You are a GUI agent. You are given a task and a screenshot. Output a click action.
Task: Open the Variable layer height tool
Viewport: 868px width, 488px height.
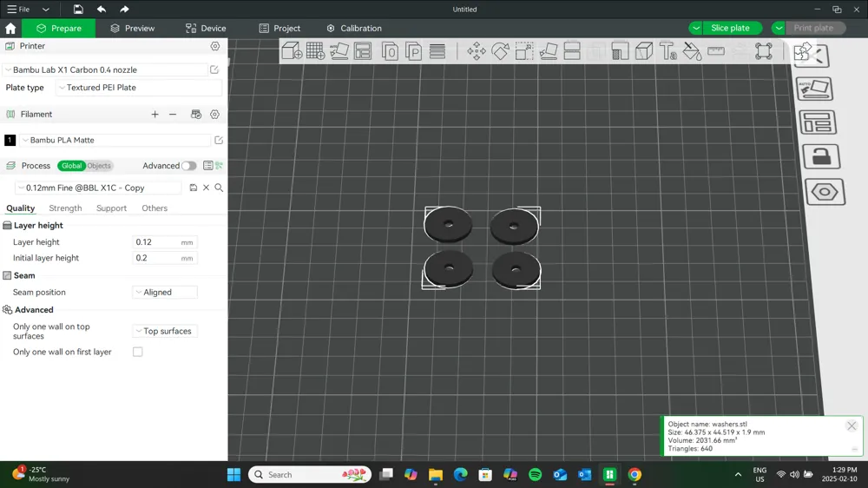[437, 51]
